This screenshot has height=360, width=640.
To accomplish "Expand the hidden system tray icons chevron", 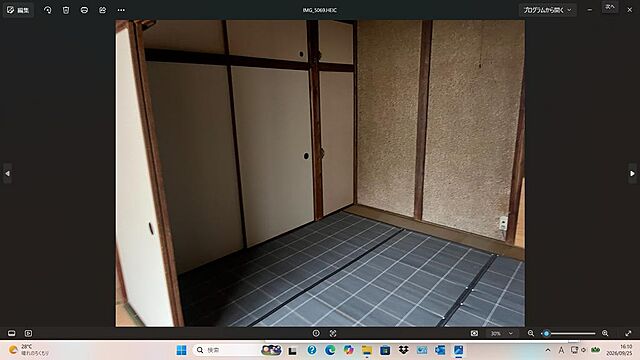I will point(548,350).
